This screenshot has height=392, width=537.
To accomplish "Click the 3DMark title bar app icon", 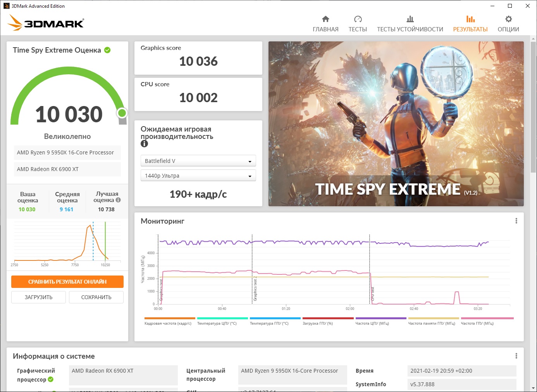I will [6, 6].
